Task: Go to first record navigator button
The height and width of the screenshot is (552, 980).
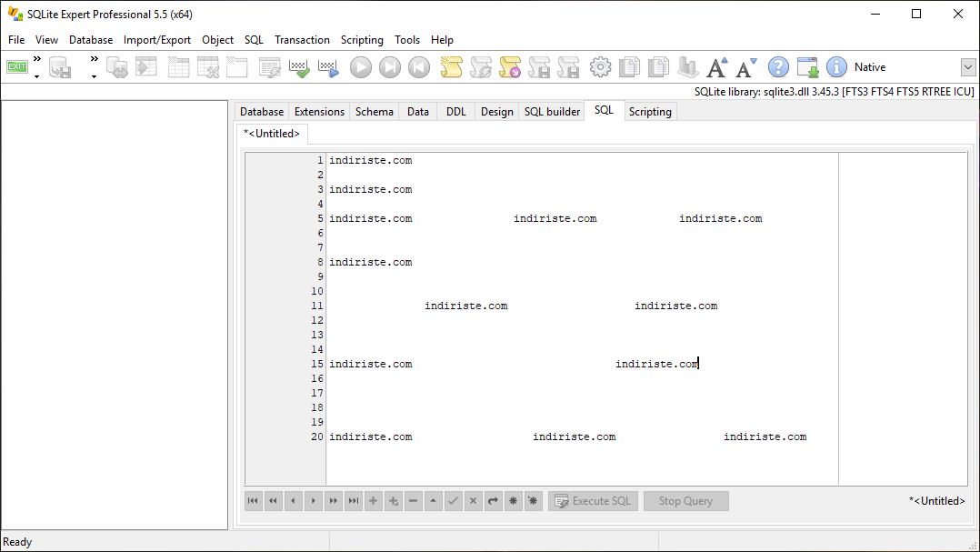Action: (253, 501)
